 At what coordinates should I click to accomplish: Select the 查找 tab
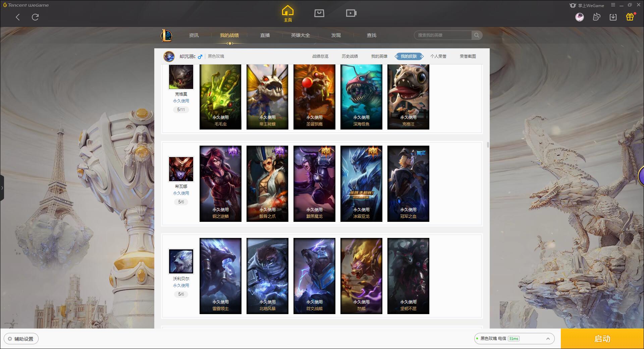(x=372, y=35)
